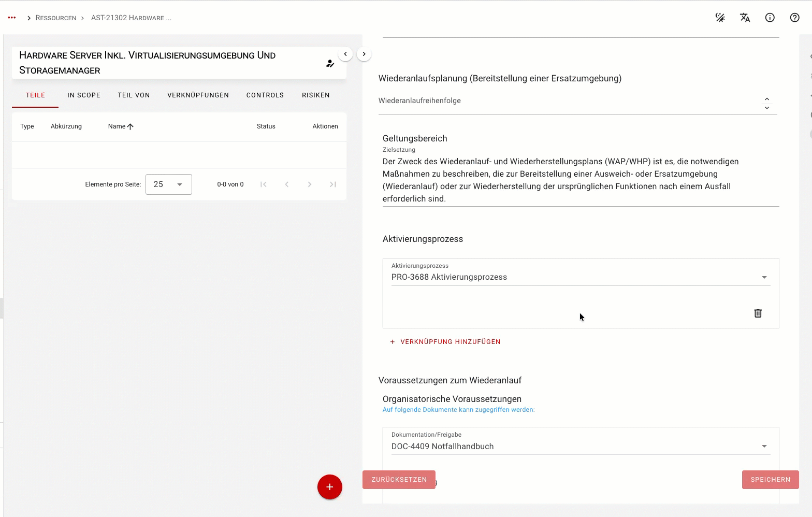Viewport: 812px width, 517px height.
Task: Delete the Aktivierungsprozess link with the trash icon
Action: [758, 313]
